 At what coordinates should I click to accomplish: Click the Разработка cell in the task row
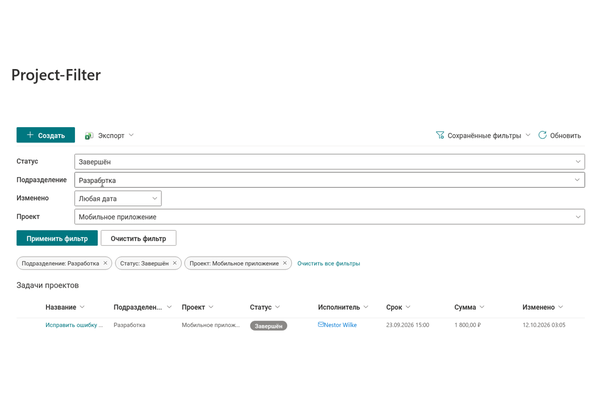pyautogui.click(x=129, y=325)
